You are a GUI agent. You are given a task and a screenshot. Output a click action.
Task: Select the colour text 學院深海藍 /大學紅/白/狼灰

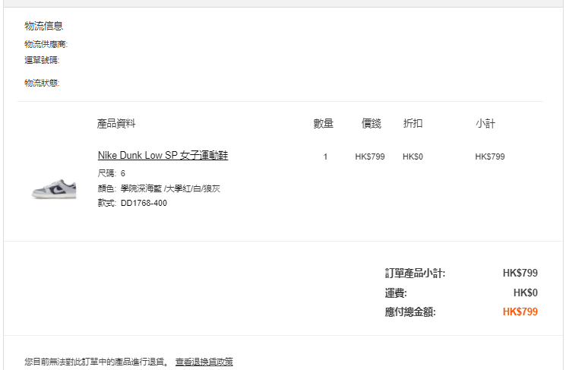point(170,188)
